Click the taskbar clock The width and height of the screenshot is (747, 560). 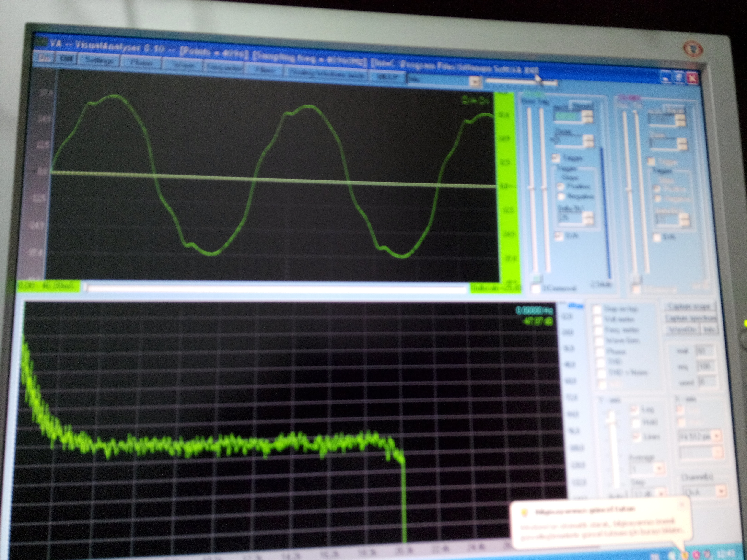pos(727,554)
